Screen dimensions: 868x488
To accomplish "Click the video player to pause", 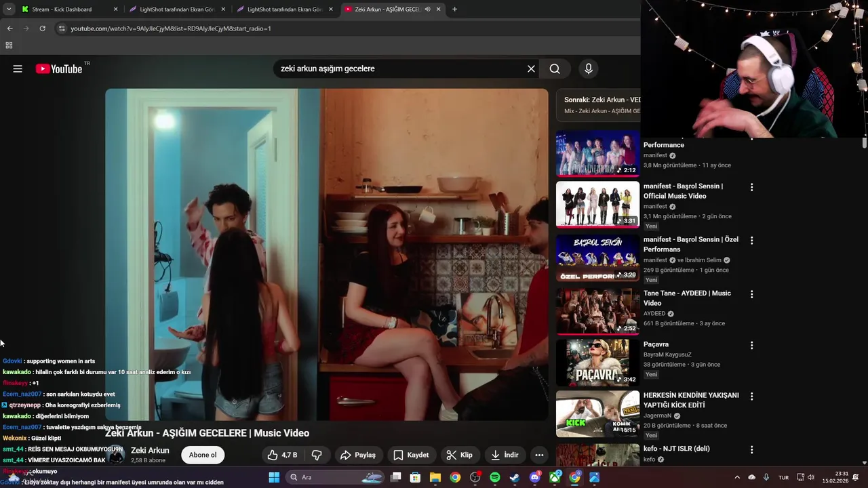I will tap(326, 254).
